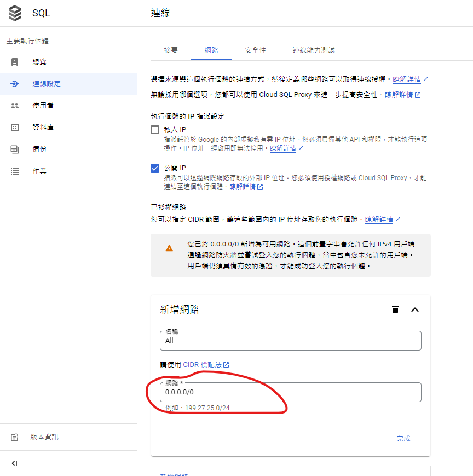The height and width of the screenshot is (476, 473).
Task: Switch to the 安全性 tab
Action: click(256, 50)
